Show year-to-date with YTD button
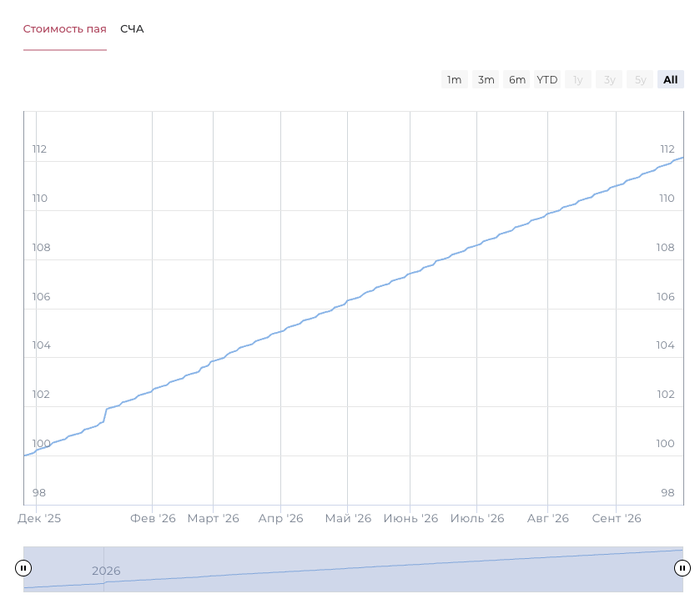Image resolution: width=700 pixels, height=614 pixels. (x=547, y=79)
